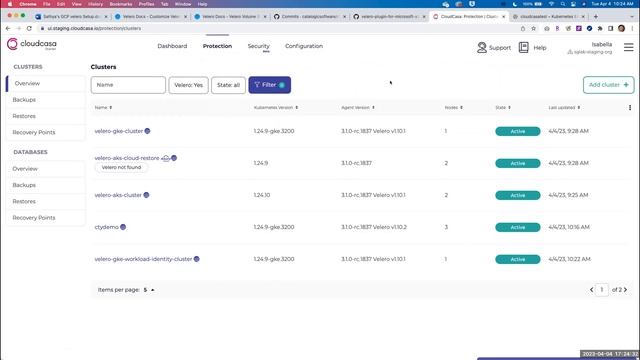The width and height of the screenshot is (640, 360).
Task: Switch to Configuration tab
Action: (x=304, y=46)
